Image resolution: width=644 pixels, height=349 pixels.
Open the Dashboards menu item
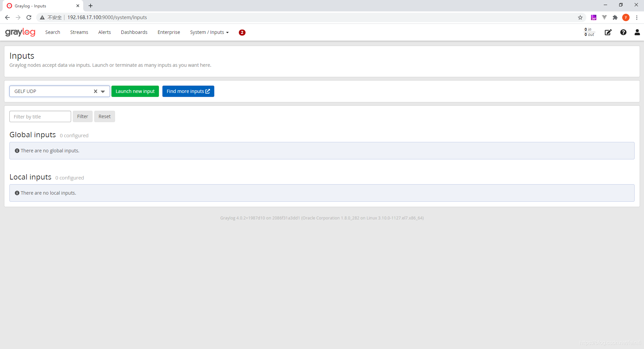tap(134, 32)
